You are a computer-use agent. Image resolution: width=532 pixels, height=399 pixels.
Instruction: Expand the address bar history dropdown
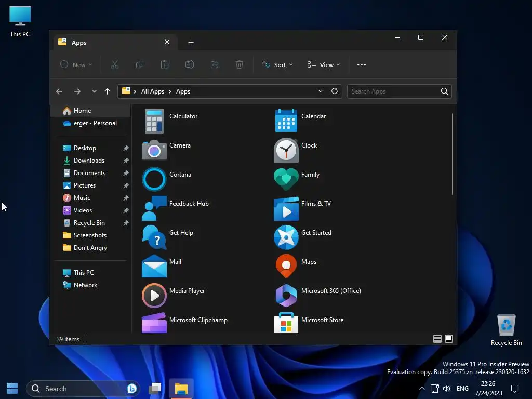tap(320, 91)
